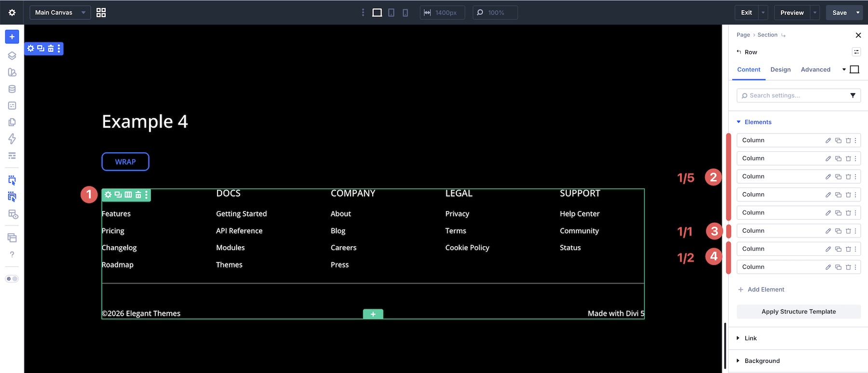
Task: Switch to phone view icon
Action: [x=405, y=13]
